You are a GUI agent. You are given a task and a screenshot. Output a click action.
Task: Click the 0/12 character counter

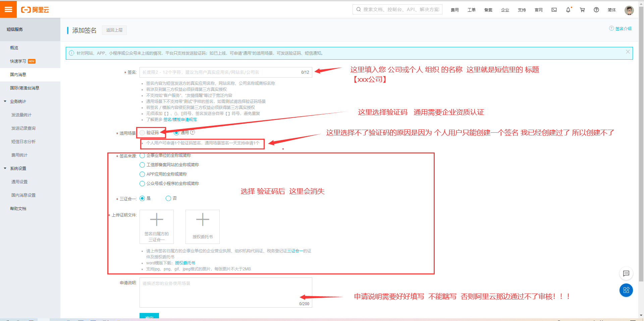(305, 72)
